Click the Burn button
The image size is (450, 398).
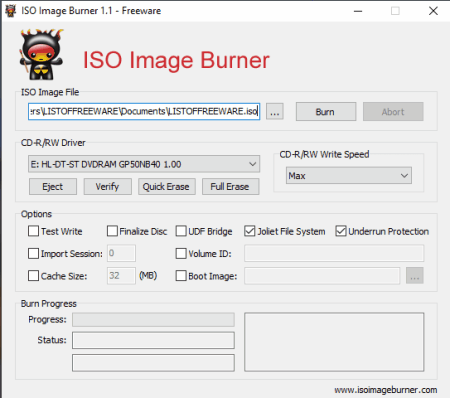[326, 112]
